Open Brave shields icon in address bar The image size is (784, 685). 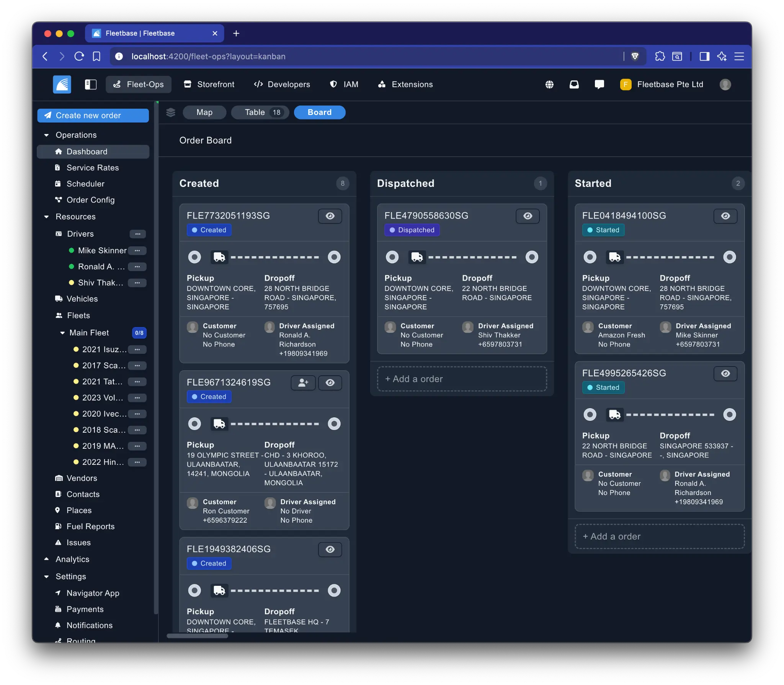[635, 56]
